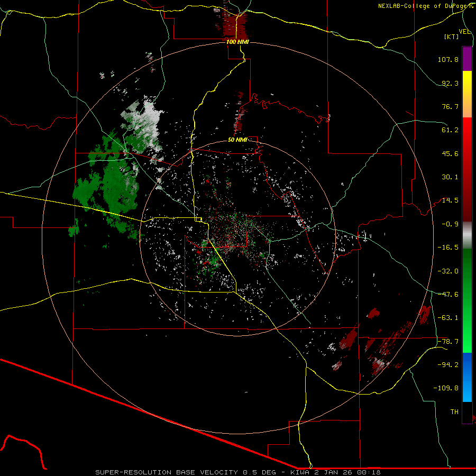Pick the yellow-orange segment of the velocity scale
Screen dimensions: 476x476
click(x=467, y=94)
